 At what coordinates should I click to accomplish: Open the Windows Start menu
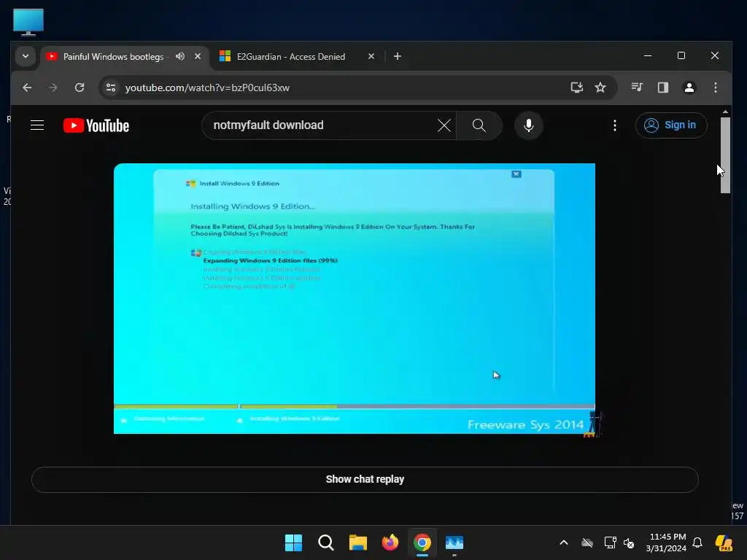tap(293, 542)
